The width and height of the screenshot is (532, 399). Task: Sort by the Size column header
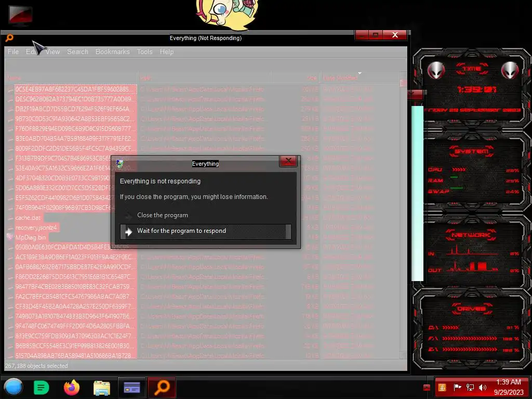coord(295,78)
